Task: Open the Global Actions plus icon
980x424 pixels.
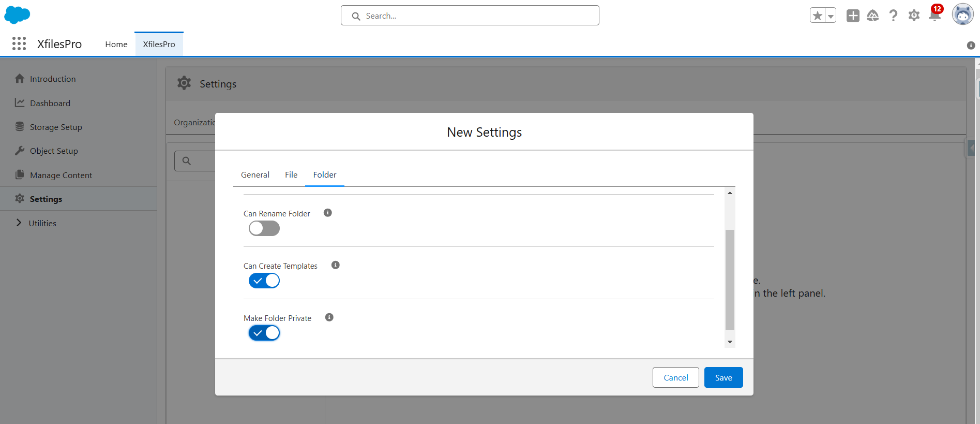Action: (x=853, y=16)
